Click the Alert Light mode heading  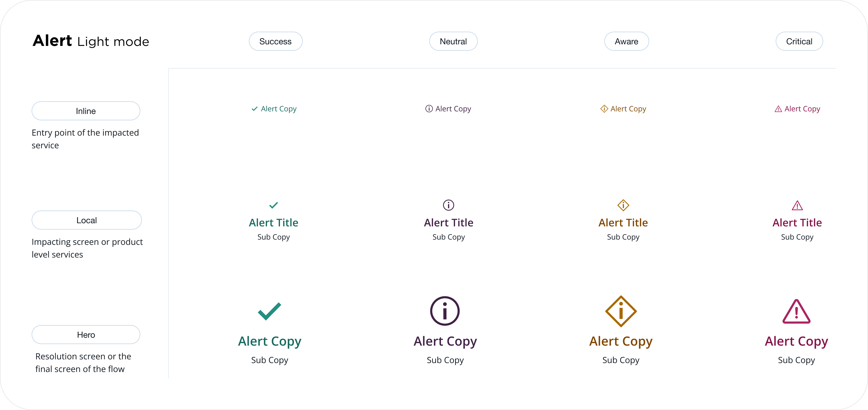pyautogui.click(x=91, y=41)
